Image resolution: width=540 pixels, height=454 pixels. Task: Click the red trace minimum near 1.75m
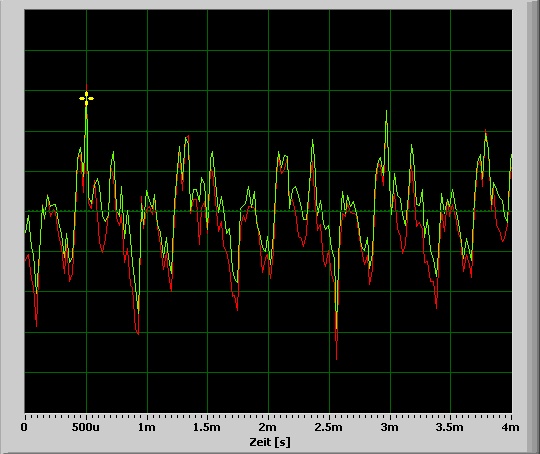point(237,307)
